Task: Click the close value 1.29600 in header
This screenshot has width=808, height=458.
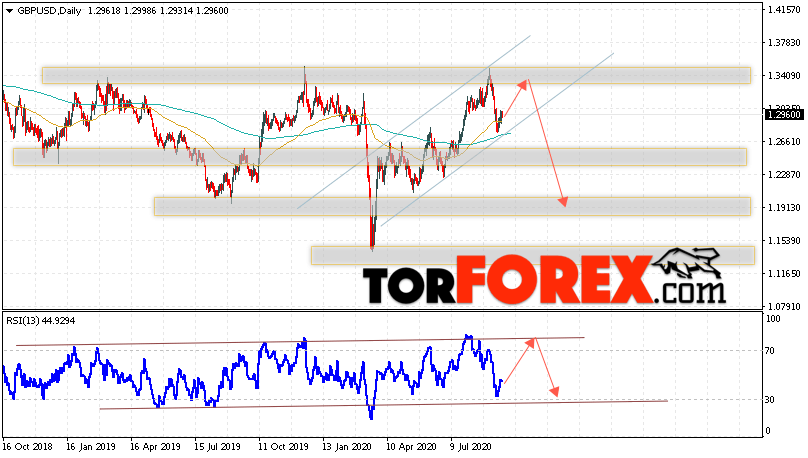Action: pos(212,11)
